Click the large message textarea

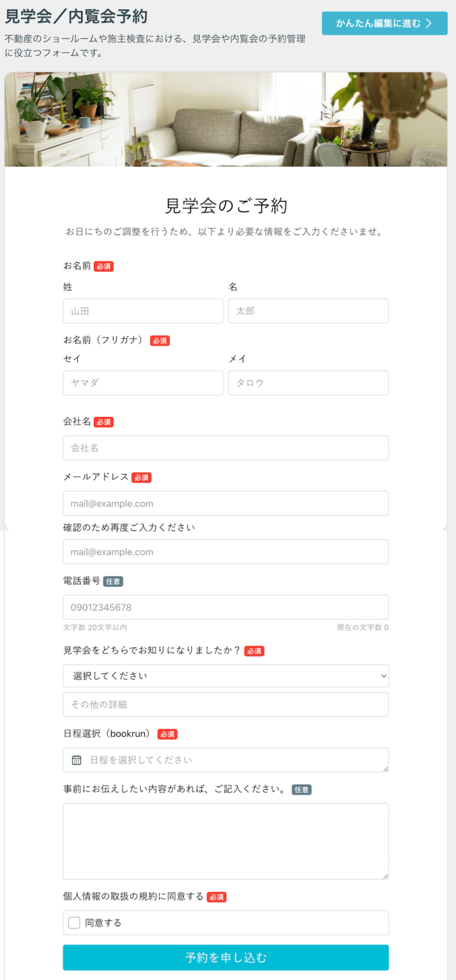tap(225, 841)
